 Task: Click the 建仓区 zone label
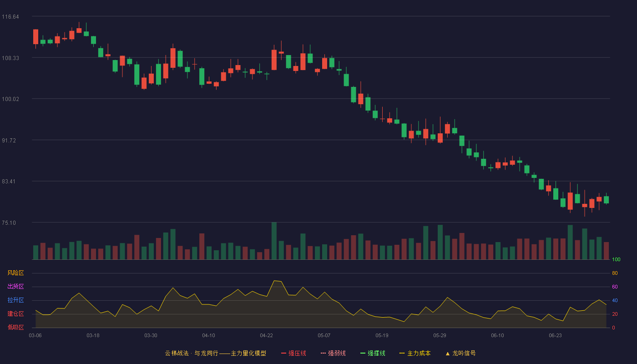[16, 314]
